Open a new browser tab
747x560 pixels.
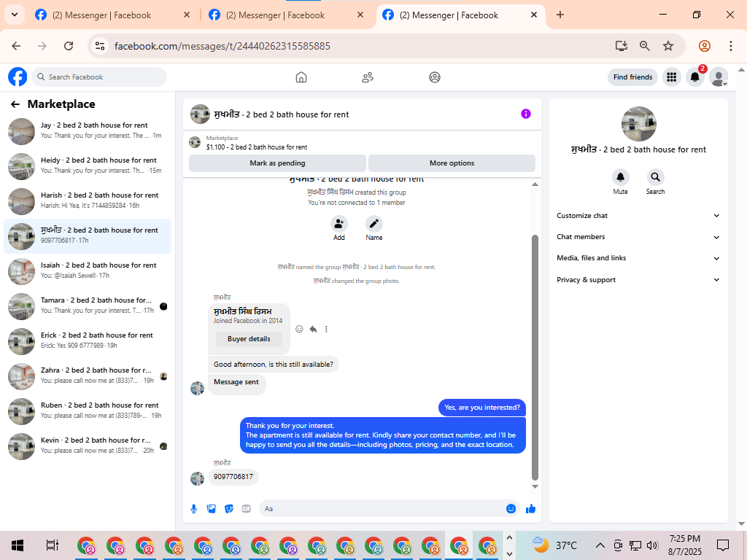[560, 15]
